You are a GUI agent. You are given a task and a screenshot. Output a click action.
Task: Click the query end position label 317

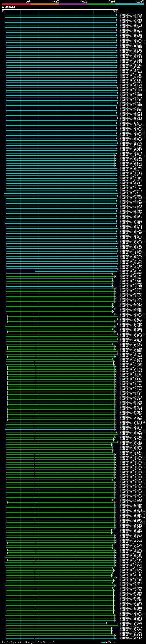115,11
